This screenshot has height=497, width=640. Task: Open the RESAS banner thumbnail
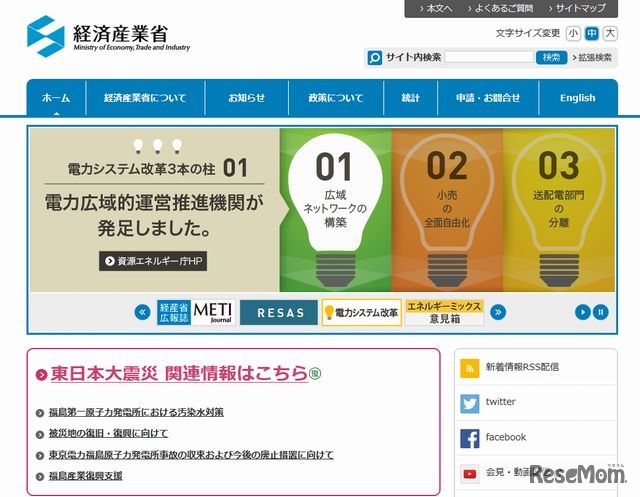click(x=279, y=313)
